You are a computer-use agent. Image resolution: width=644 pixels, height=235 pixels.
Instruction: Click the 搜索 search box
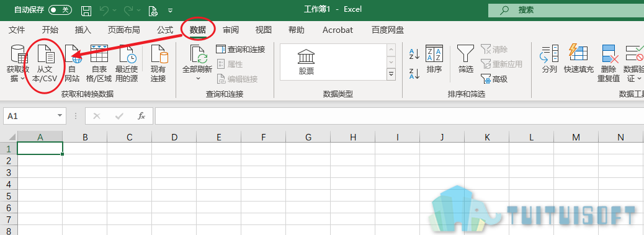566,10
